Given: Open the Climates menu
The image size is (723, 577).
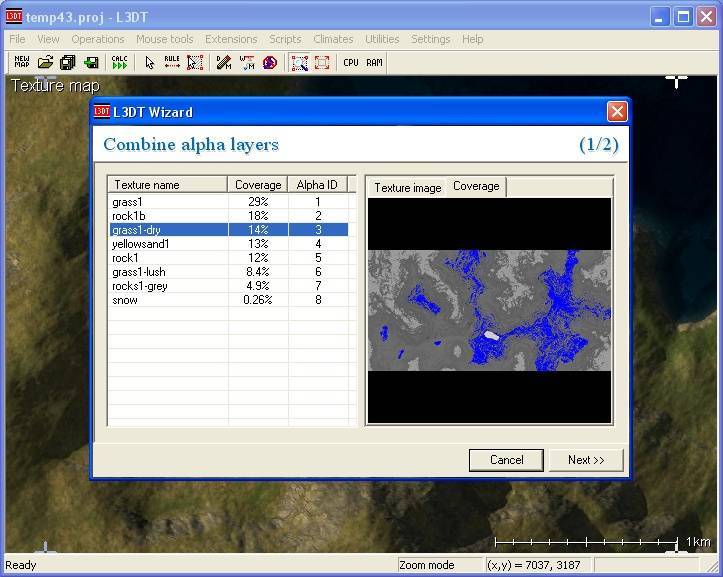Looking at the screenshot, I should coord(333,39).
